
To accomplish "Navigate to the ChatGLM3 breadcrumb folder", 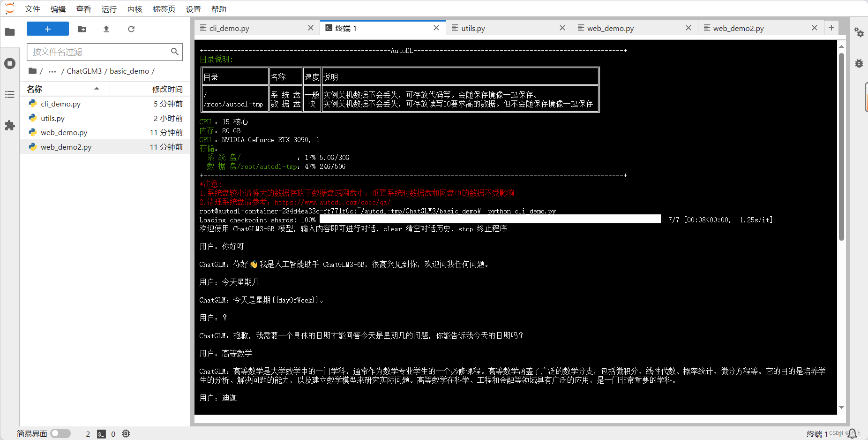I will tap(84, 71).
